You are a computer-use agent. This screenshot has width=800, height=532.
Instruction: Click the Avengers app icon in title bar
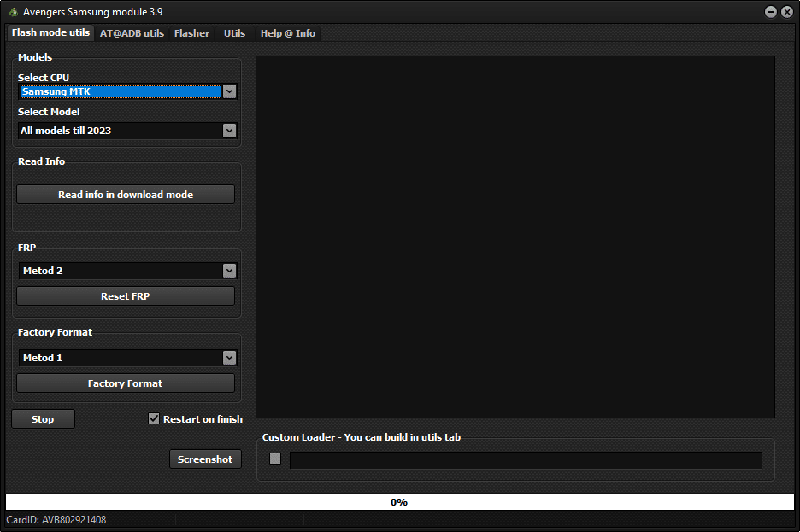[14, 12]
